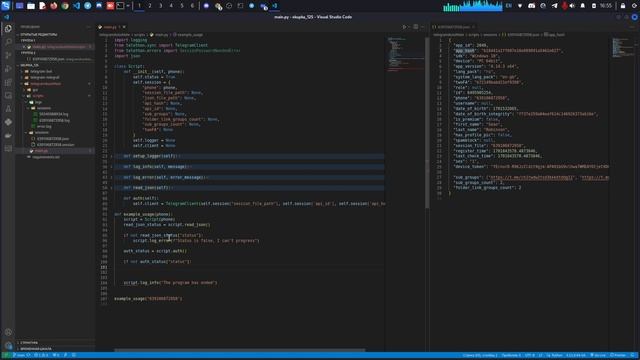Image resolution: width=640 pixels, height=360 pixels.
Task: Open the .session file in explorer
Action: click(x=56, y=145)
